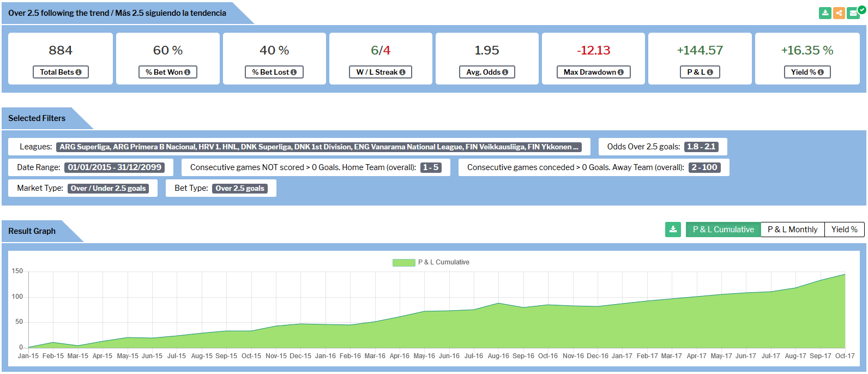
Task: Download the strategy report at top right
Action: (825, 13)
